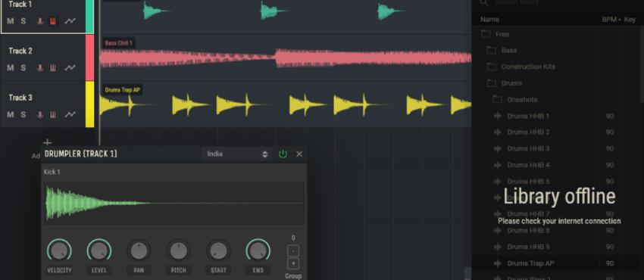The width and height of the screenshot is (644, 280).
Task: Adjust the Start knob
Action: [218, 250]
